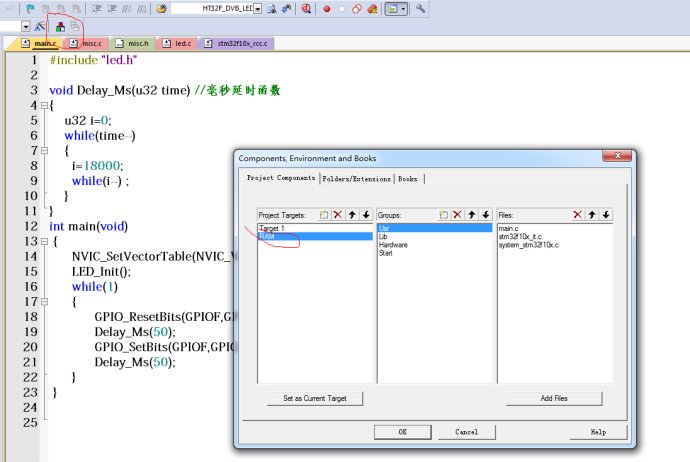Open the stm32f10x_rcc.c editor tab
The width and height of the screenshot is (690, 462).
238,44
